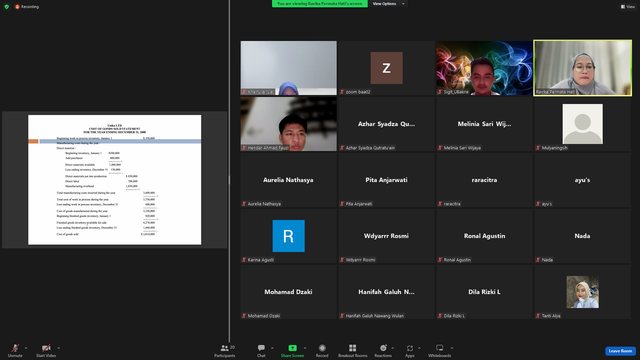The image size is (640, 360).
Task: Click the Leave Room button
Action: (620, 351)
